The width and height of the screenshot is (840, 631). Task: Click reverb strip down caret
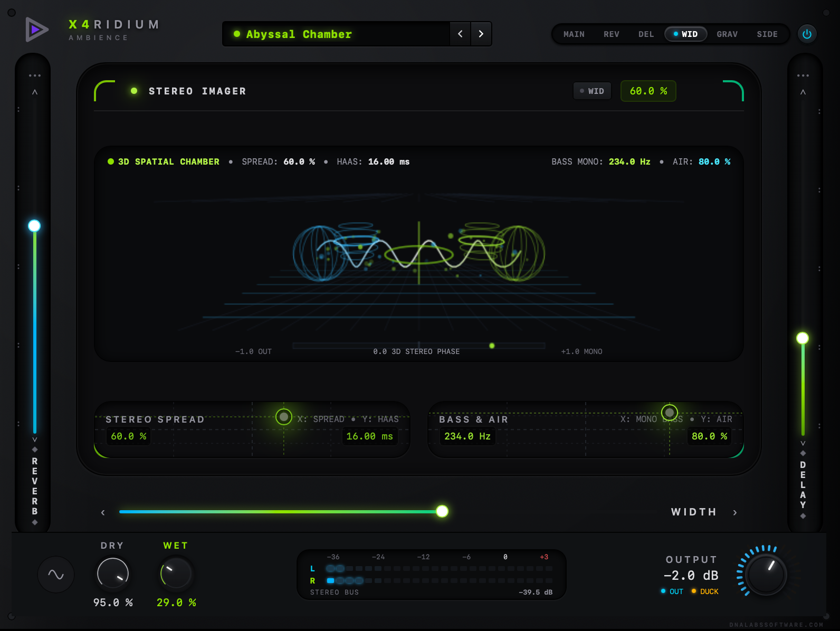(x=35, y=439)
